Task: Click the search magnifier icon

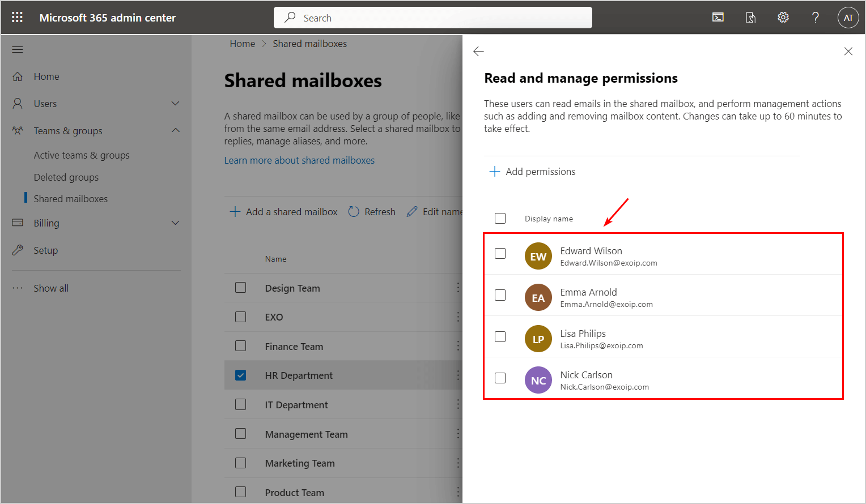Action: tap(290, 18)
